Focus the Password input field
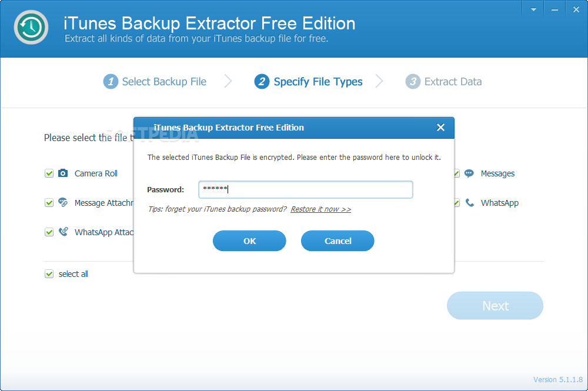This screenshot has height=391, width=588. click(x=306, y=189)
